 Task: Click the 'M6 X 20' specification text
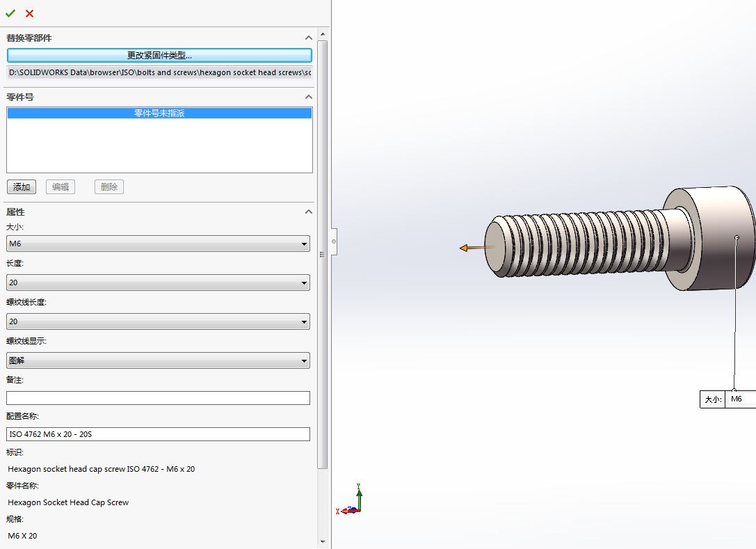coord(22,536)
